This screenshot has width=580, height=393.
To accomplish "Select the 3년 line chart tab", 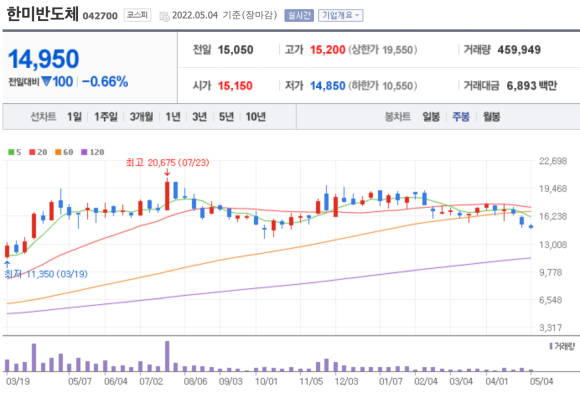I will coord(199,117).
